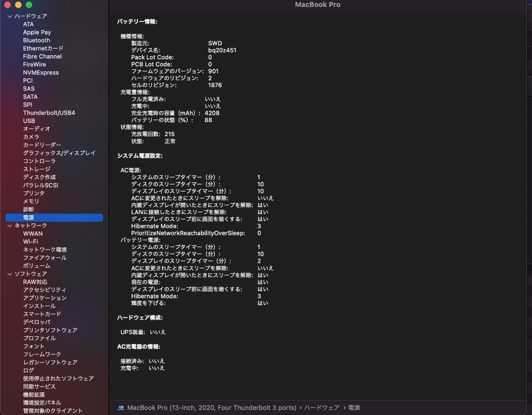Select ストレージ in the sidebar

36,169
